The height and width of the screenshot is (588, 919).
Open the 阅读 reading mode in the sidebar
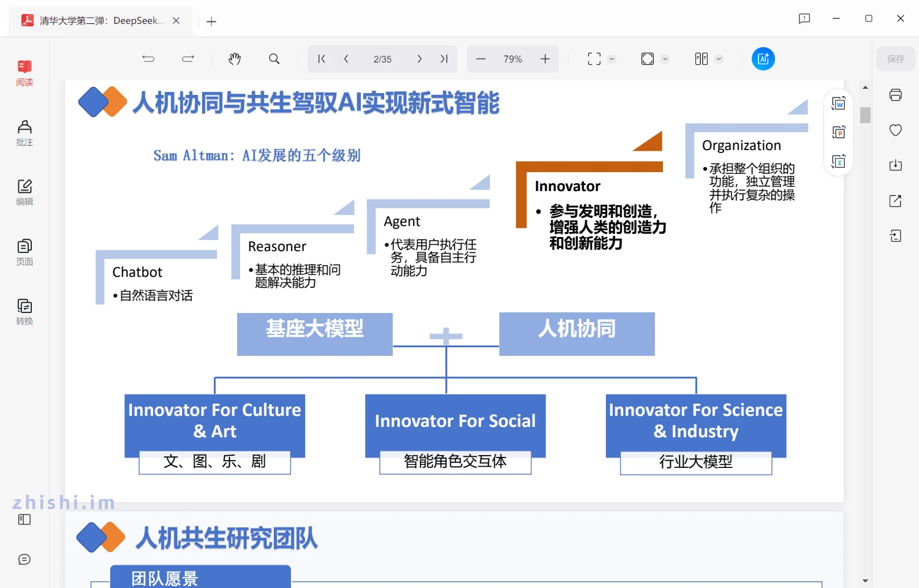tap(25, 73)
